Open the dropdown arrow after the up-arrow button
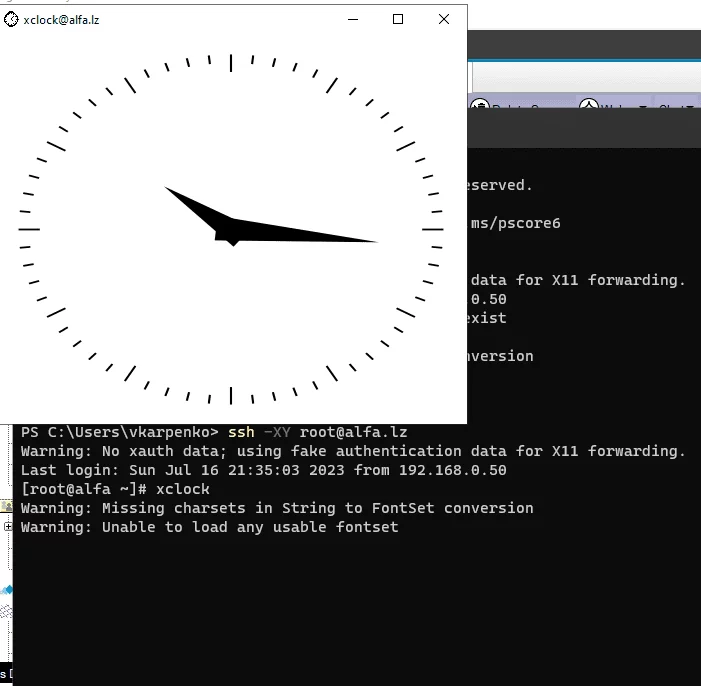This screenshot has height=686, width=701. (x=642, y=108)
